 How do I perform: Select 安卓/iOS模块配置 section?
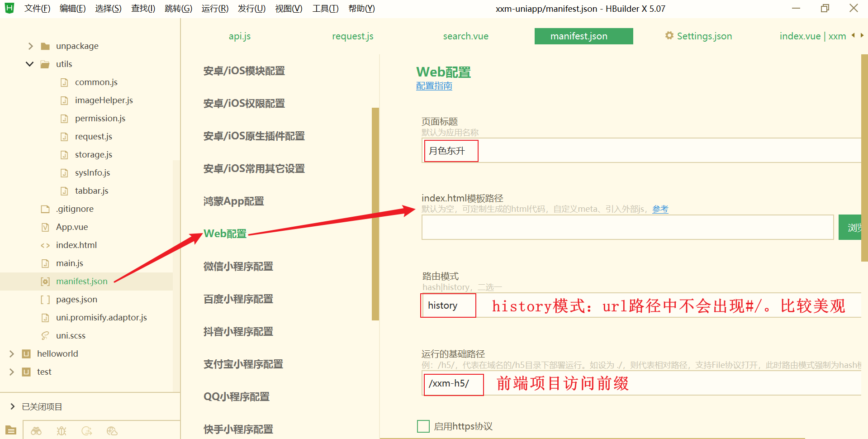click(244, 71)
